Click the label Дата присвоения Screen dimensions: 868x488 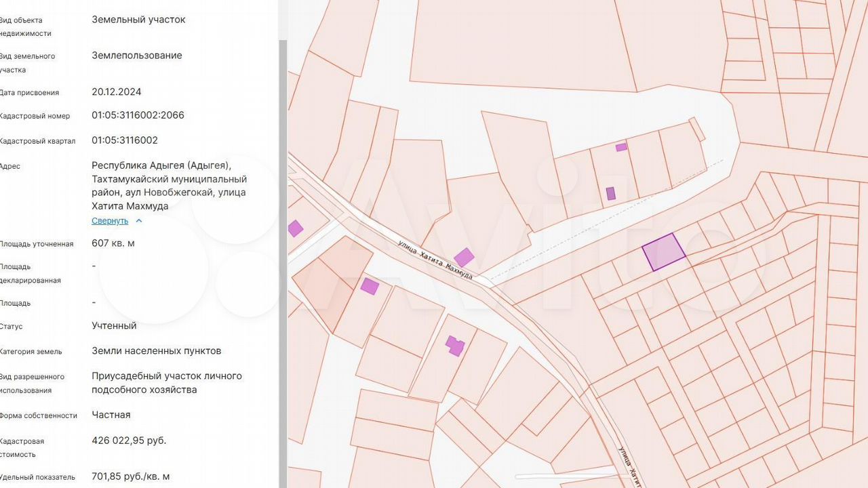pyautogui.click(x=29, y=93)
